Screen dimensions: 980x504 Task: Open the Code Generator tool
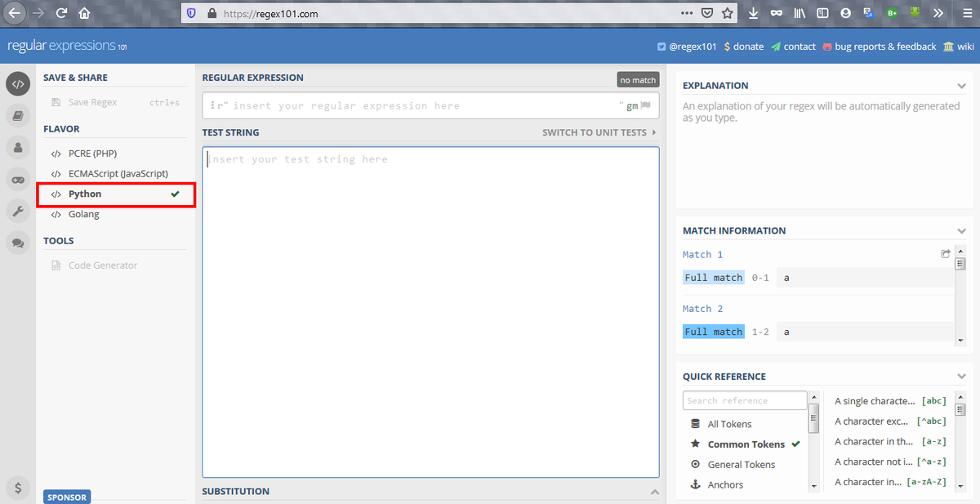(x=115, y=265)
